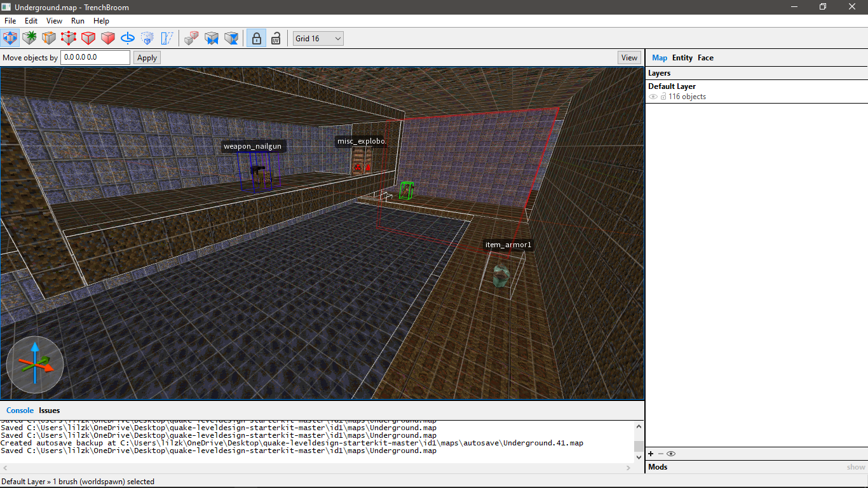This screenshot has width=868, height=488.
Task: Switch to the Face tab
Action: point(705,58)
